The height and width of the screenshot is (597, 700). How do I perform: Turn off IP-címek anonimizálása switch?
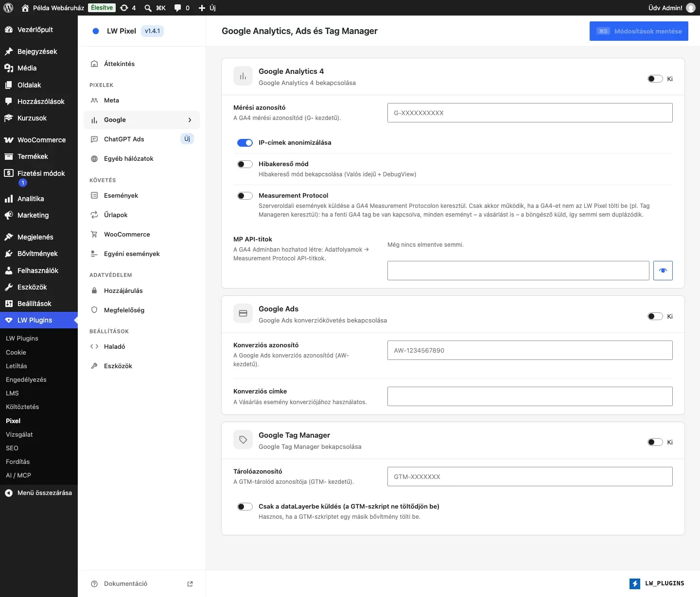245,143
